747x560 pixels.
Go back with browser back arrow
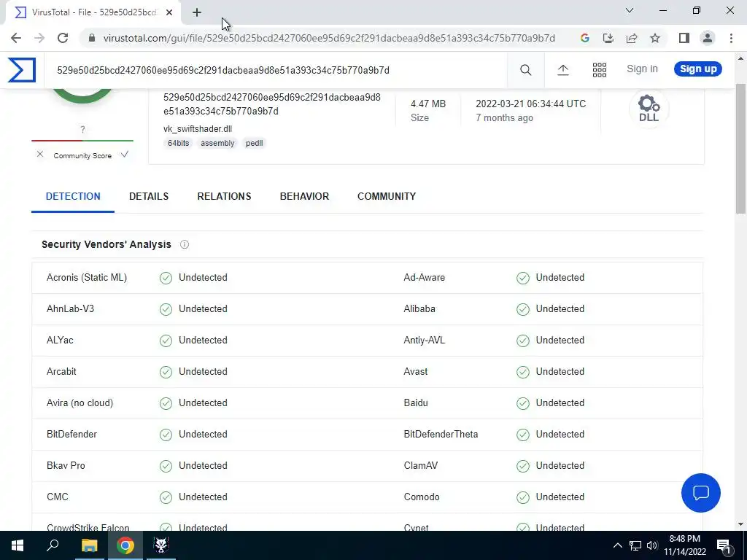[16, 38]
